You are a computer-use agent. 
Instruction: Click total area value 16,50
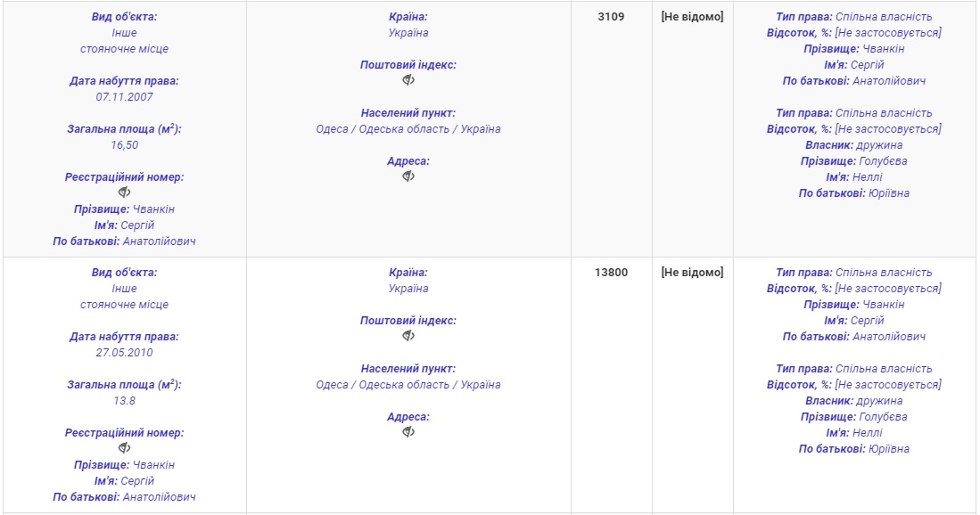(x=125, y=144)
